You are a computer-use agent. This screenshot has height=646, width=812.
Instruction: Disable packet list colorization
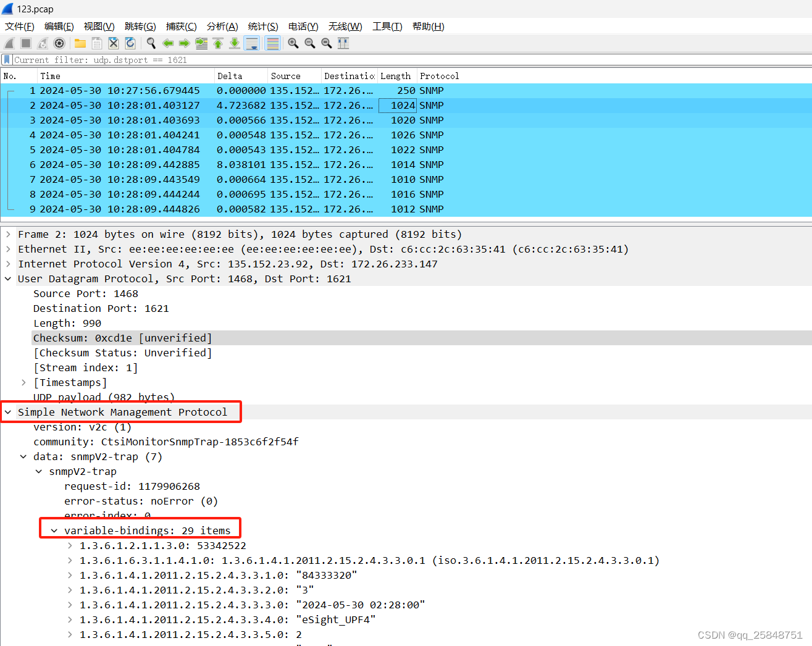272,43
